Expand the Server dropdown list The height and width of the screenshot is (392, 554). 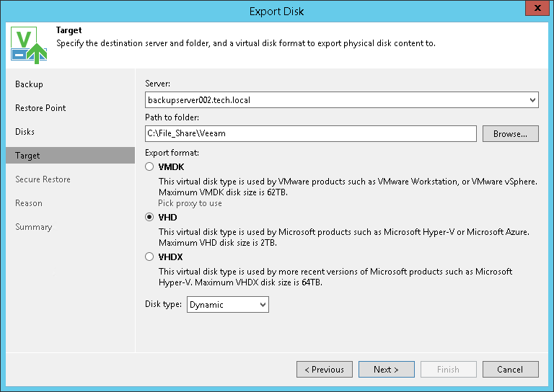(x=532, y=99)
